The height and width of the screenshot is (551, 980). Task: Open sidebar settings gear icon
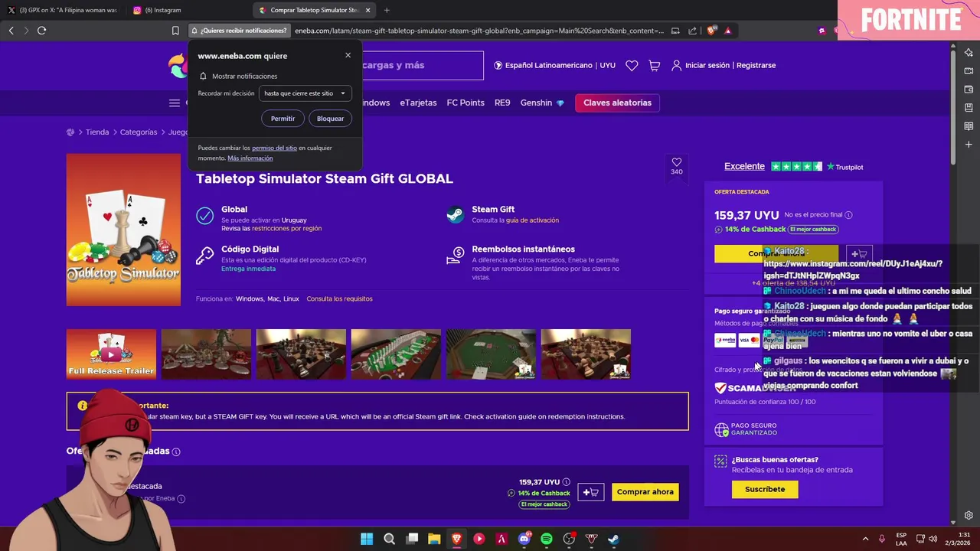[x=969, y=515]
